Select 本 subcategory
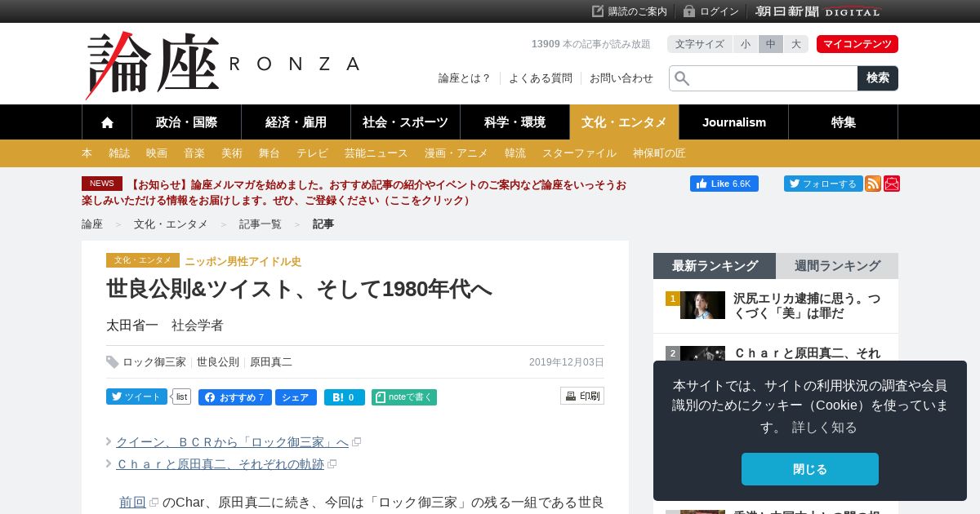This screenshot has height=514, width=980. (x=87, y=153)
